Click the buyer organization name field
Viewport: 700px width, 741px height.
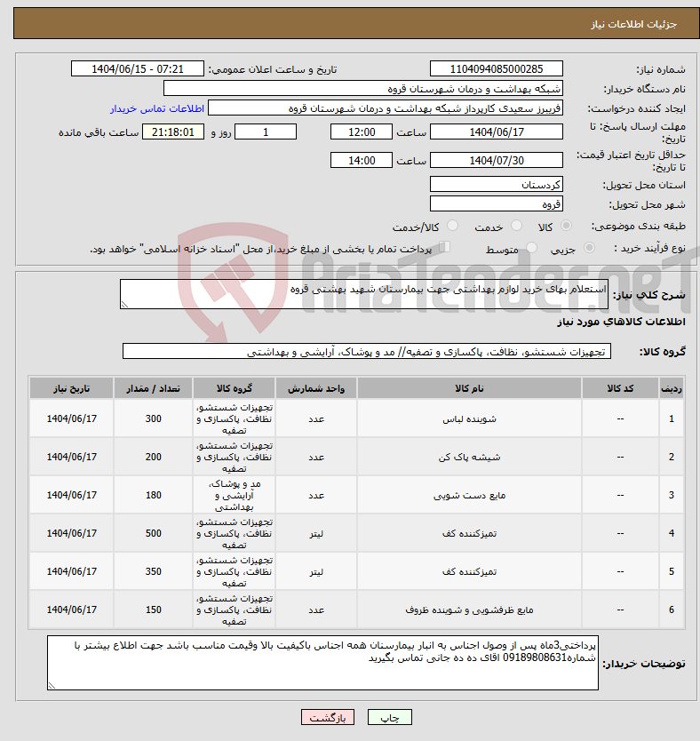[x=363, y=88]
